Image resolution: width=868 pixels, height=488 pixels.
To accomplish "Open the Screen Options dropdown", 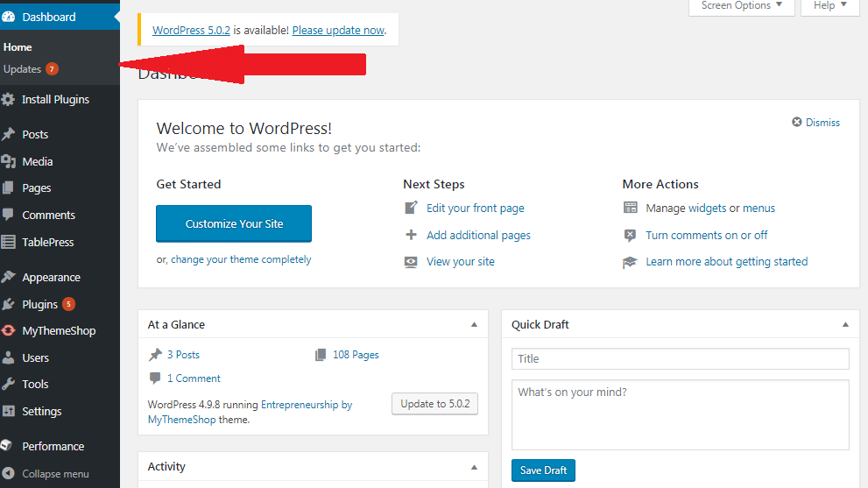I will point(741,6).
